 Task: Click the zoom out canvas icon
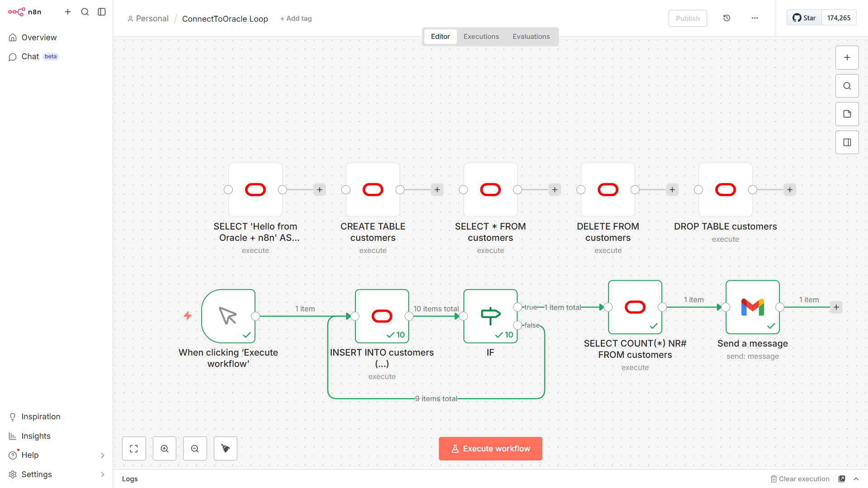click(x=195, y=449)
